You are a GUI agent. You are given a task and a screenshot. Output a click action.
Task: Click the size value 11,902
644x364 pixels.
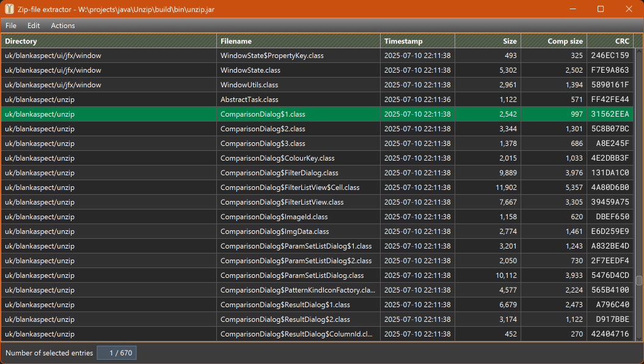tap(506, 187)
